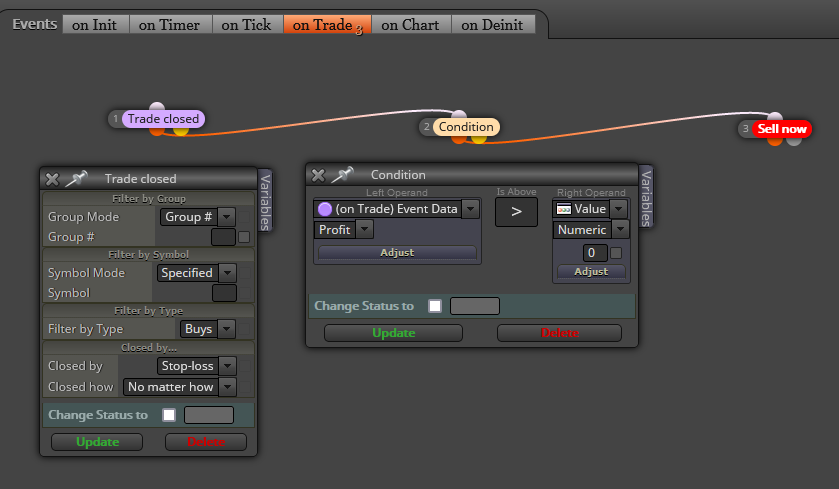Select the Condition node
The height and width of the screenshot is (489, 839).
pos(466,127)
